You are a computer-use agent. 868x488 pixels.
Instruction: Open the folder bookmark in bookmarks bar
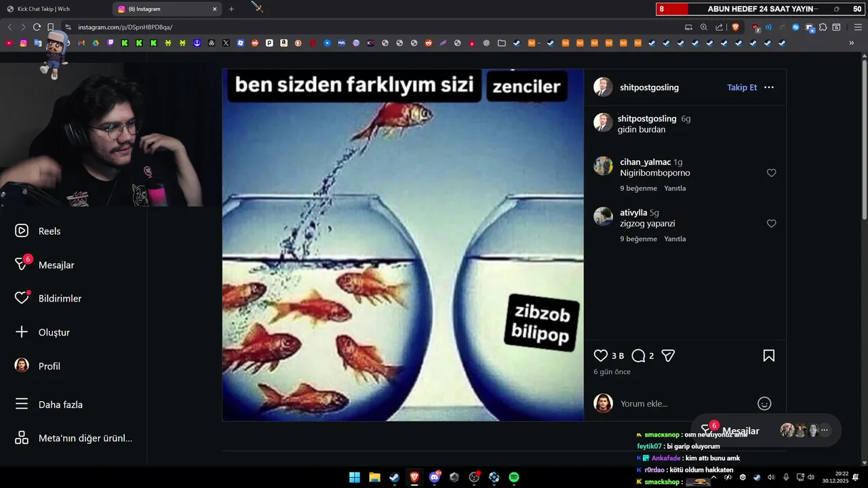click(x=501, y=43)
